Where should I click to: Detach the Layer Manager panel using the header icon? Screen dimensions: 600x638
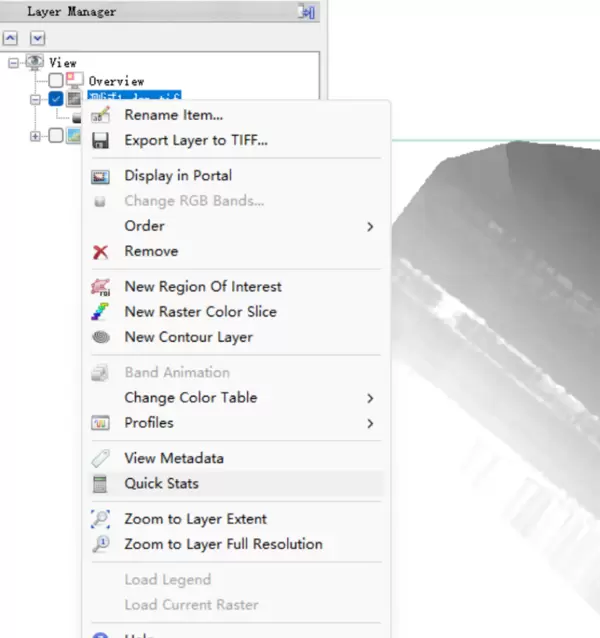(307, 12)
